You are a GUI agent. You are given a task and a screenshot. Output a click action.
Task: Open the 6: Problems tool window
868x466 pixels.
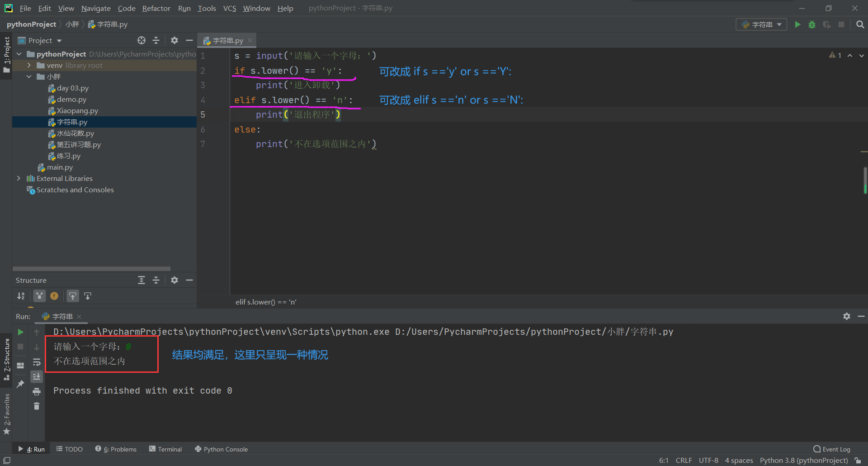[116, 449]
